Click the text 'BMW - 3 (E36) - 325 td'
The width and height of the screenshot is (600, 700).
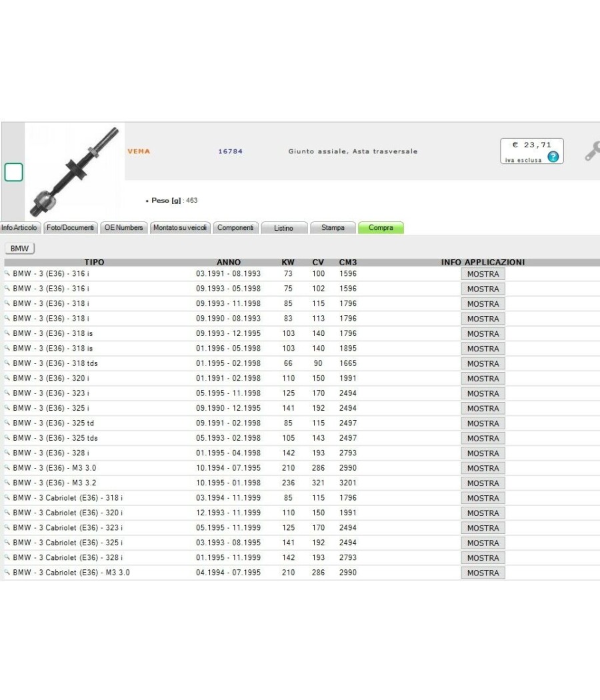(x=53, y=423)
